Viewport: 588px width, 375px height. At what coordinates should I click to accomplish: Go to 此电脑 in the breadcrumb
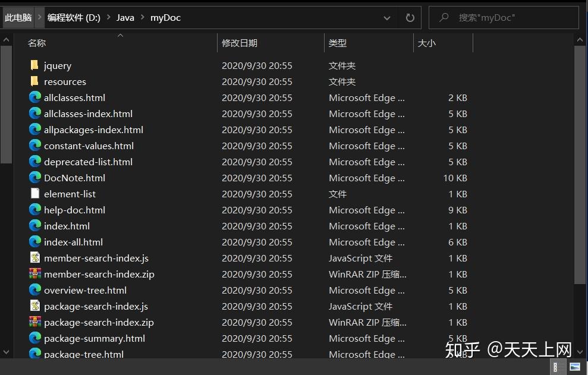coord(18,18)
